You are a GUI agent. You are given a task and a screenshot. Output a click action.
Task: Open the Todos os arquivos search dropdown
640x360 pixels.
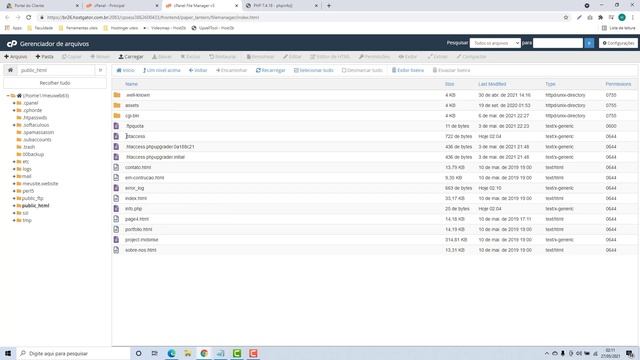click(495, 43)
